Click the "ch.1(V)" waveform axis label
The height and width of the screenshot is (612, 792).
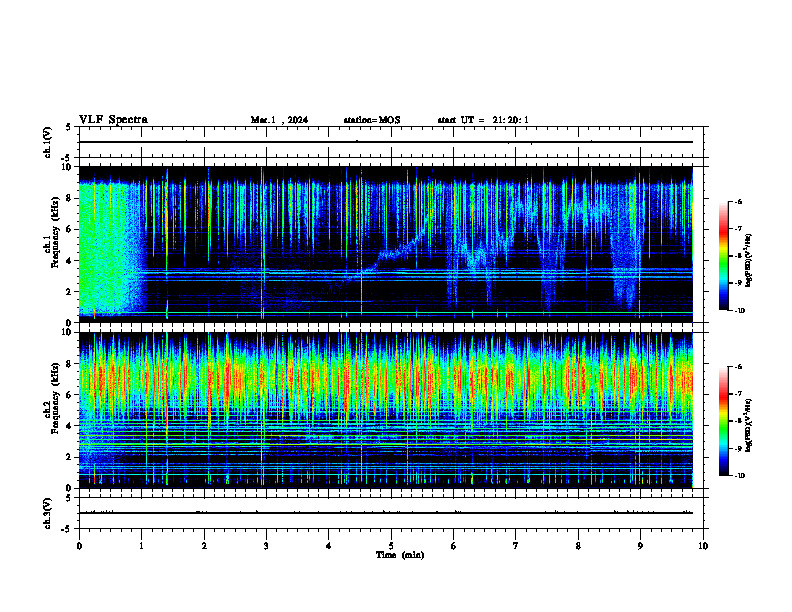[x=48, y=142]
